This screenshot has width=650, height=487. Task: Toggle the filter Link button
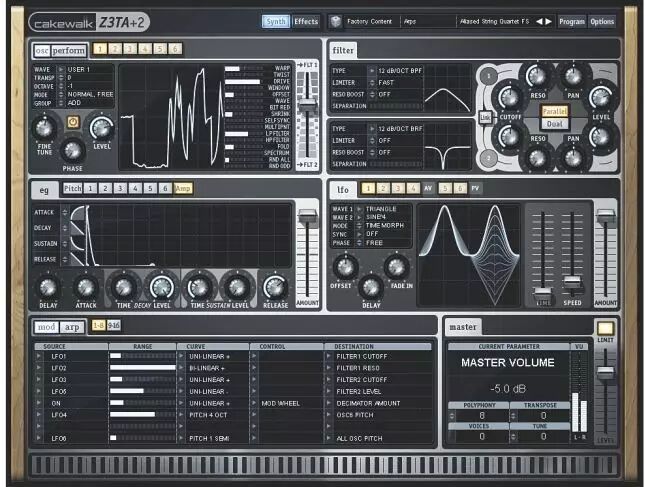(485, 118)
